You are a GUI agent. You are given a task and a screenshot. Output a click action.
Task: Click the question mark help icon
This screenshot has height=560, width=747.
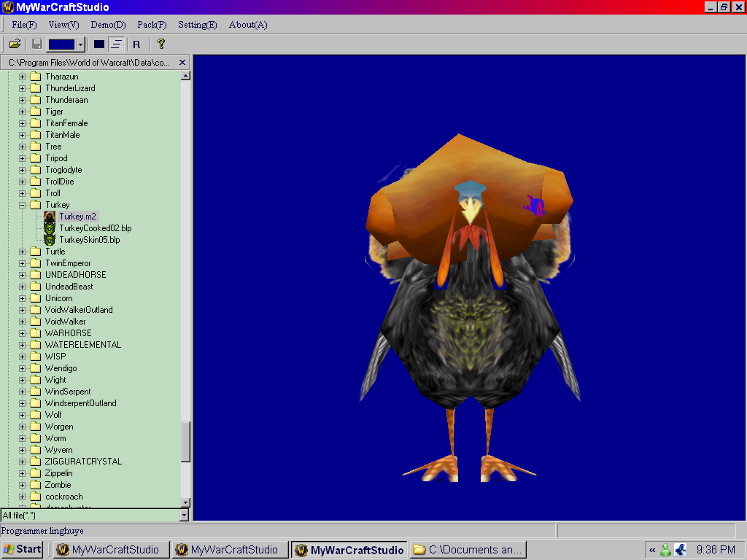[161, 44]
